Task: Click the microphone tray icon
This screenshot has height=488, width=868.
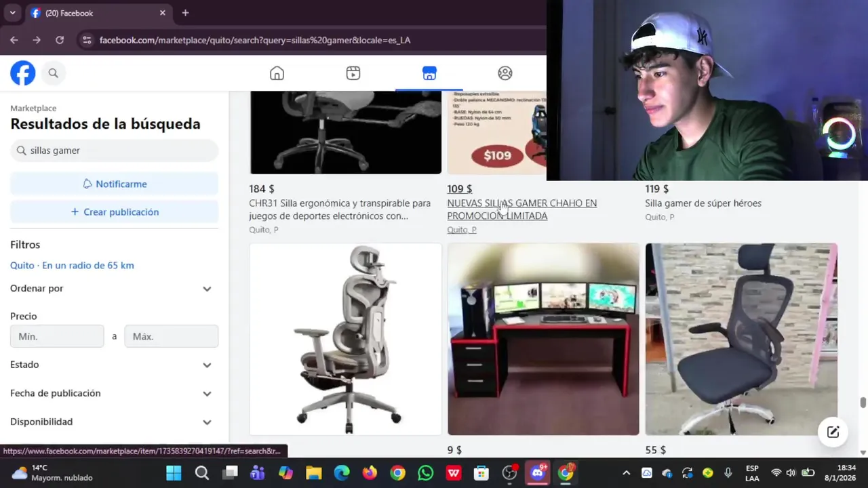Action: 728,472
